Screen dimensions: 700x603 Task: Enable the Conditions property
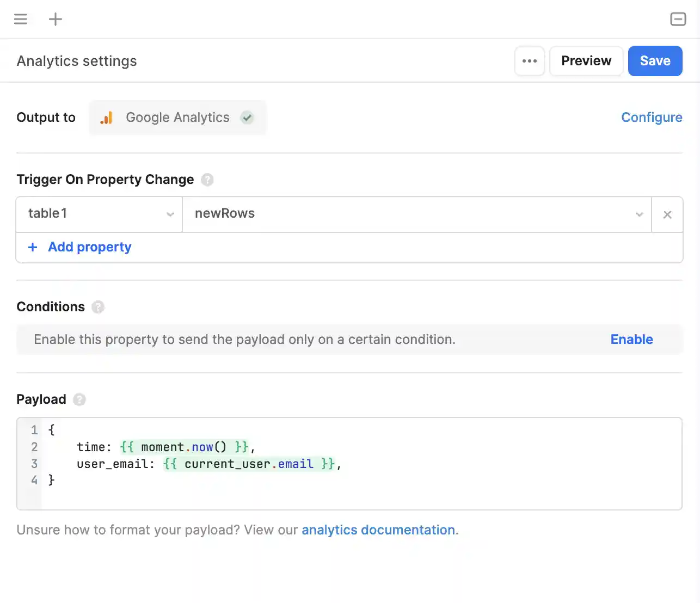click(x=631, y=340)
